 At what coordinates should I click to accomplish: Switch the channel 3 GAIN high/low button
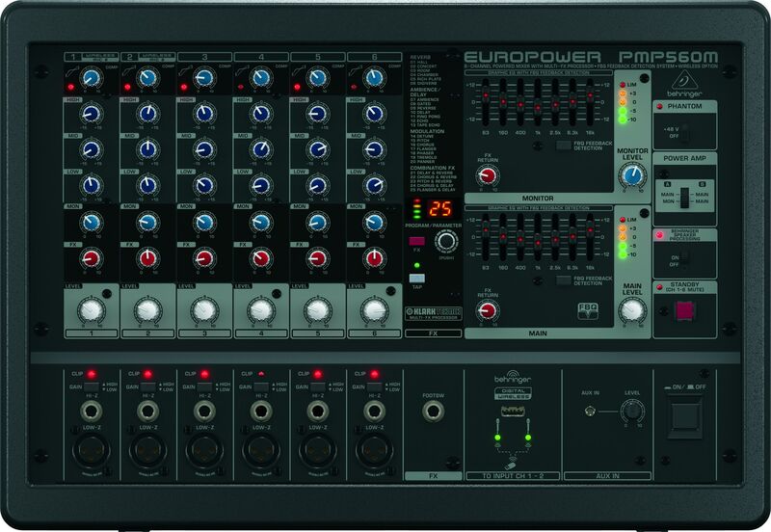click(204, 387)
